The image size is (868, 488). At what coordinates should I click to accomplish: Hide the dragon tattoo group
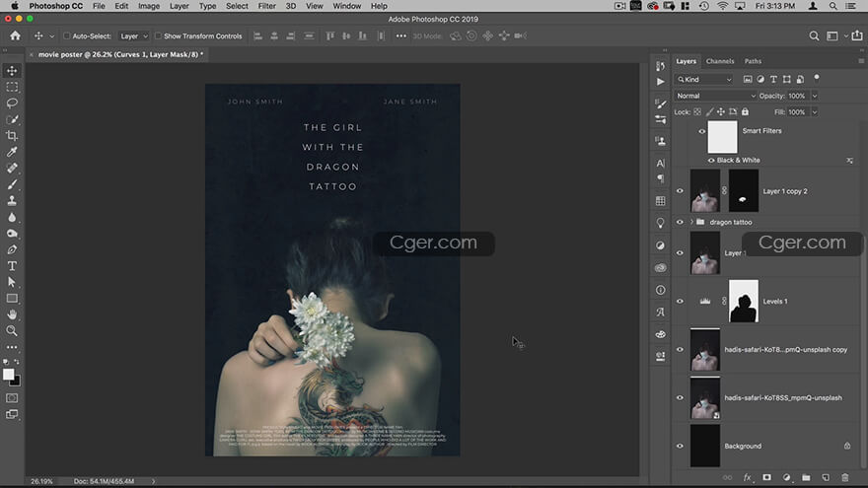pos(680,222)
